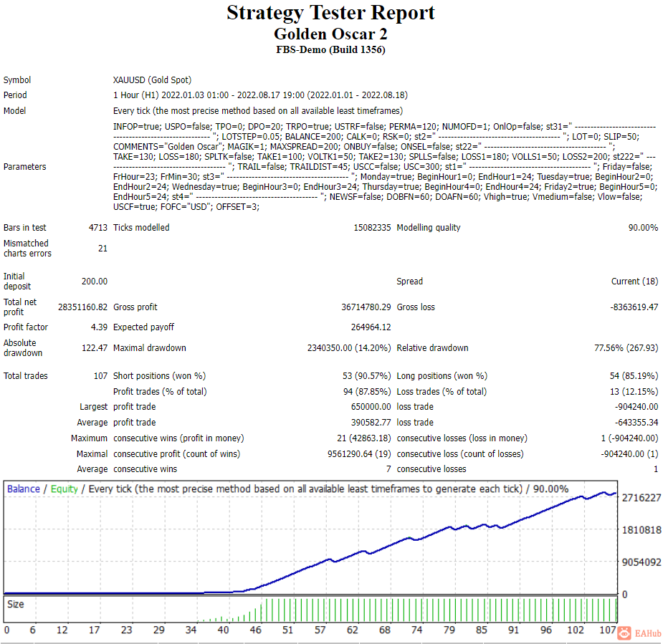
Task: Click the chart axis value 2716227
Action: coord(641,498)
